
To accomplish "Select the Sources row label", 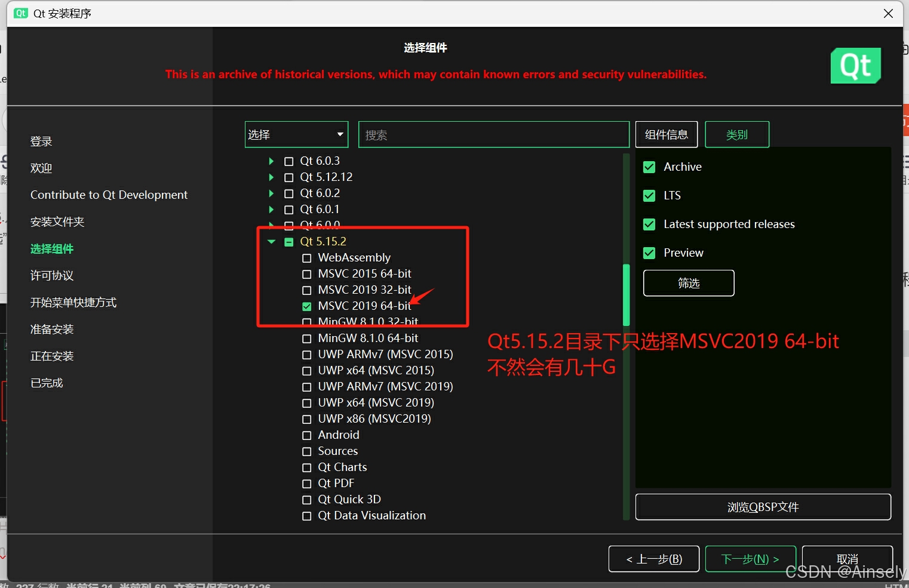I will pos(338,451).
